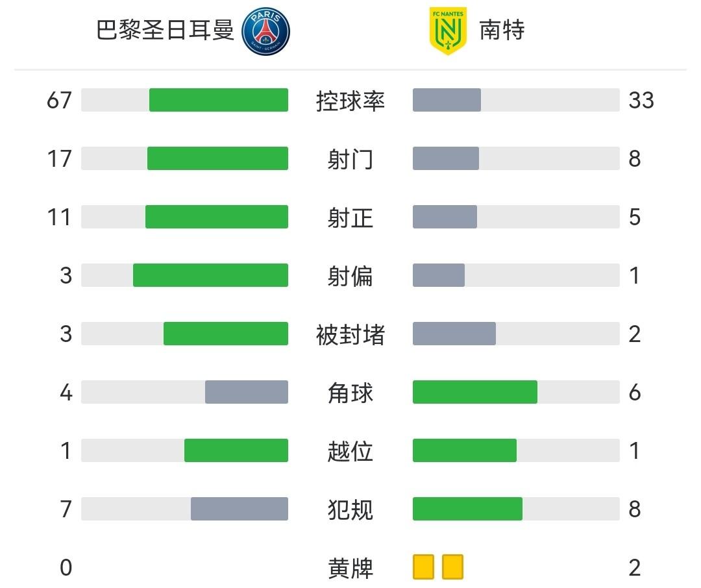Select the 射门 shots stat label
Screen dimensions: 701x588
coord(350,159)
